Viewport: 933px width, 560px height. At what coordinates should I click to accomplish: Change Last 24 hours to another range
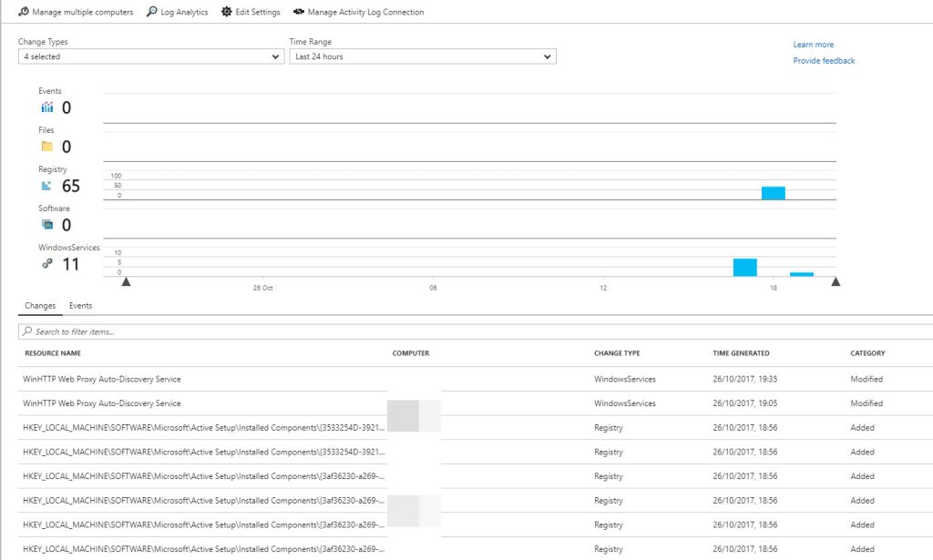419,56
